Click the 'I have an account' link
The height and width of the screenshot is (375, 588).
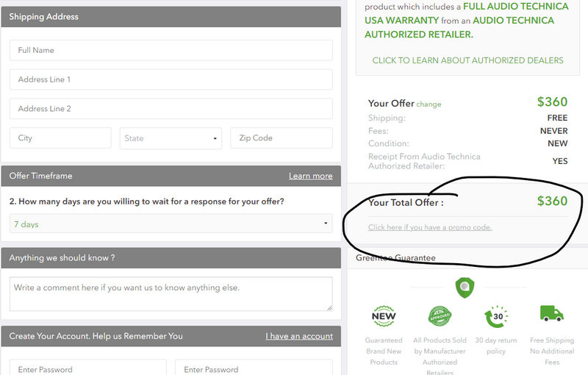click(299, 336)
